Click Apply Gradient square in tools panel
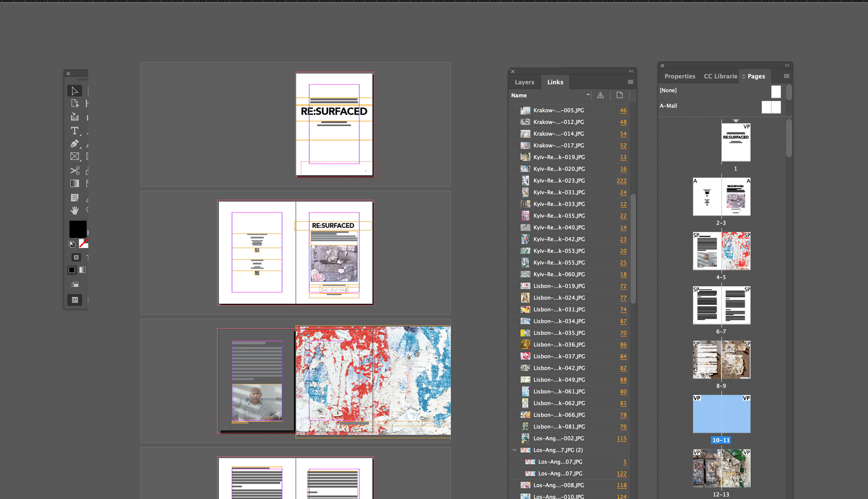 click(x=82, y=270)
